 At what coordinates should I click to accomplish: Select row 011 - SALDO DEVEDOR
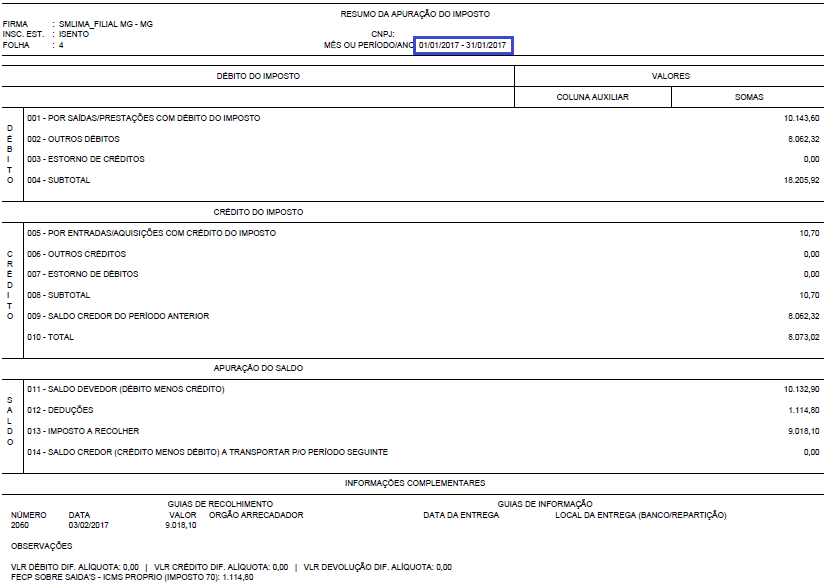tap(126, 390)
